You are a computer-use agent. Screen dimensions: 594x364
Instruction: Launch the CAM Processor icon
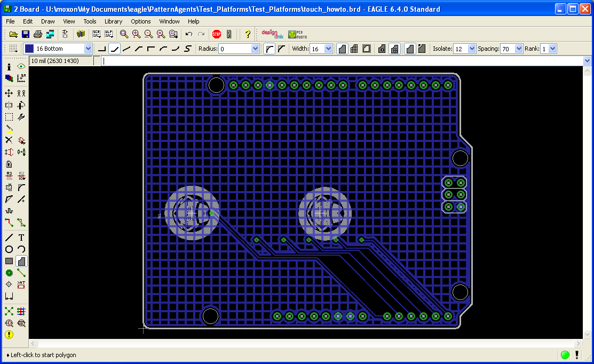click(50, 35)
